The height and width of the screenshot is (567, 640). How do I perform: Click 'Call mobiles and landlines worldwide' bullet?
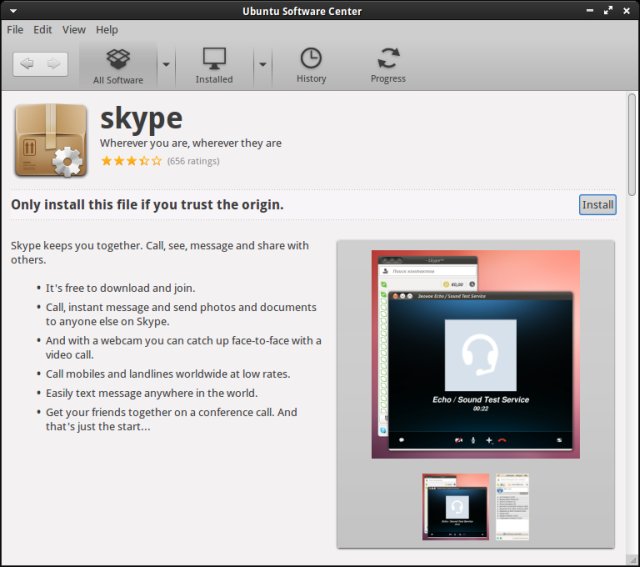point(168,374)
